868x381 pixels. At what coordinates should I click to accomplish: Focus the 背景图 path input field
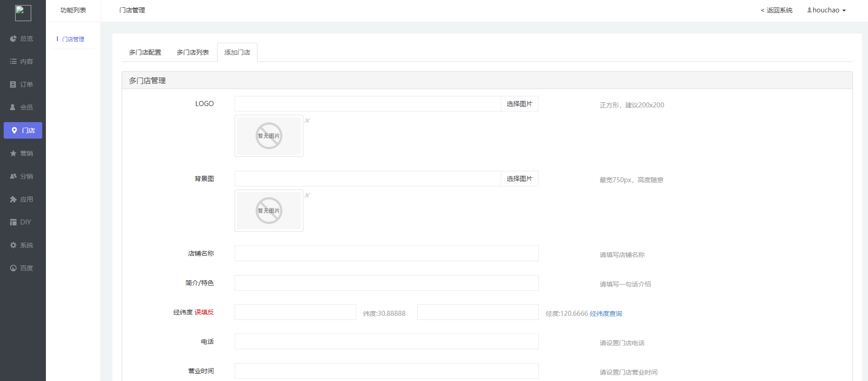click(368, 179)
